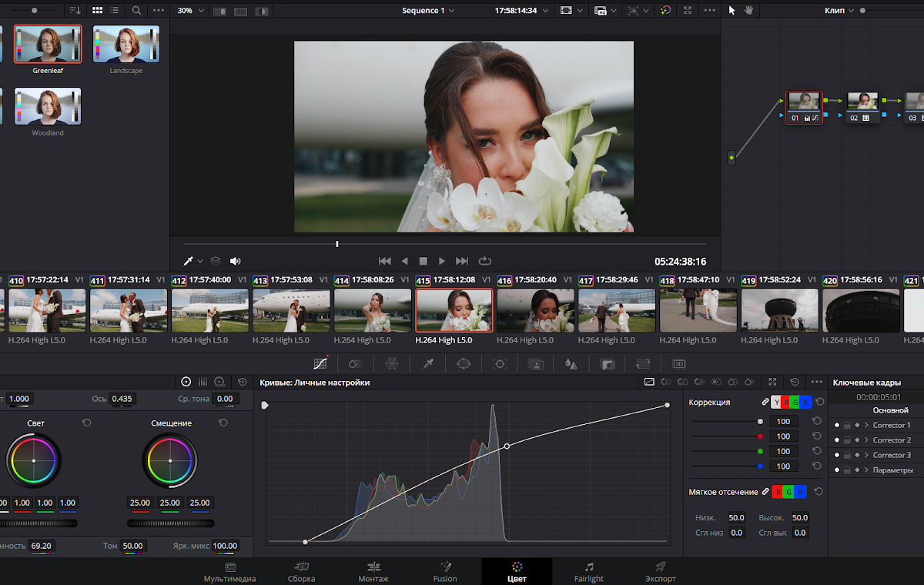Screen dimensions: 924x585
Task: Open the Power Window palette
Action: 464,363
